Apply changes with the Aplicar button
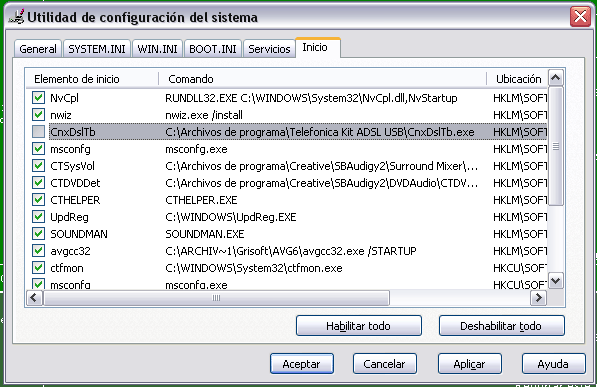The height and width of the screenshot is (387, 597). point(469,364)
